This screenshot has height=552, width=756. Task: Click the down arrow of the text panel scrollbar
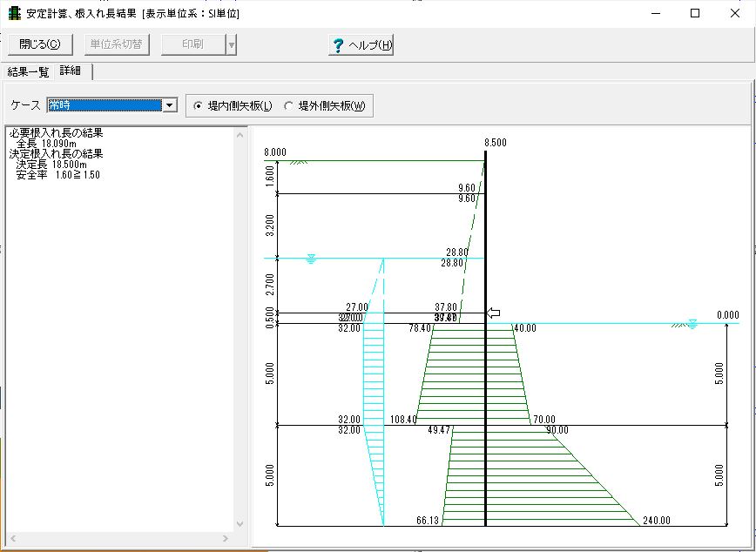(240, 524)
